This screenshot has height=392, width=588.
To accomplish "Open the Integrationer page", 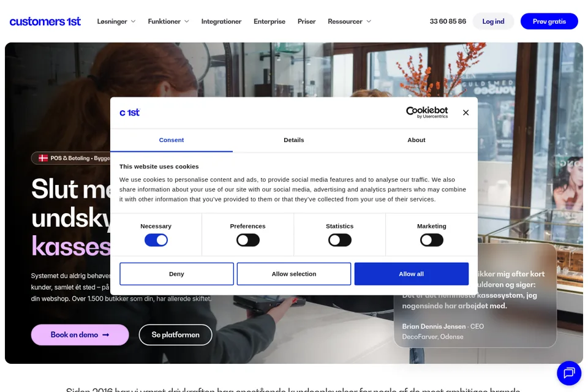I will (x=221, y=21).
